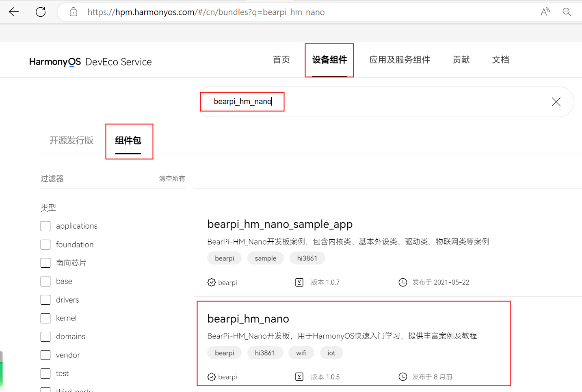Click bearpi tag under bearpi_hm_nano package
582x392 pixels.
click(x=225, y=353)
